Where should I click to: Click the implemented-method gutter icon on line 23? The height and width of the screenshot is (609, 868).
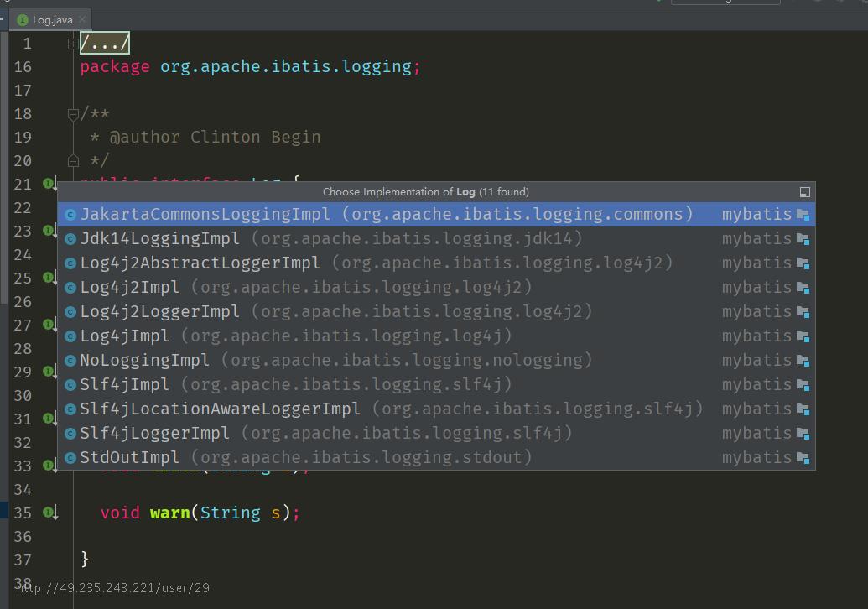[49, 231]
